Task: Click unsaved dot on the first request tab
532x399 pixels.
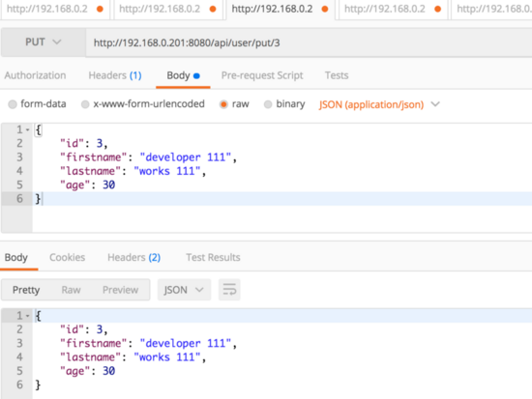Action: pyautogui.click(x=100, y=9)
